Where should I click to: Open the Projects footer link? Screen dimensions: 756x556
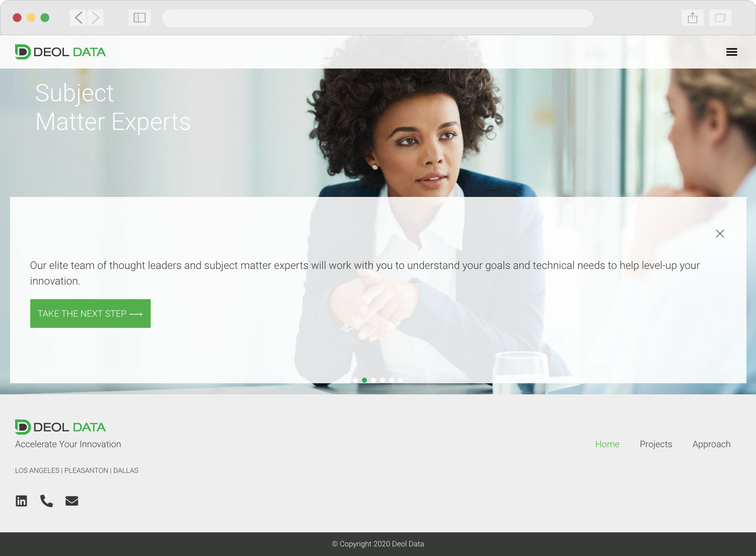656,444
